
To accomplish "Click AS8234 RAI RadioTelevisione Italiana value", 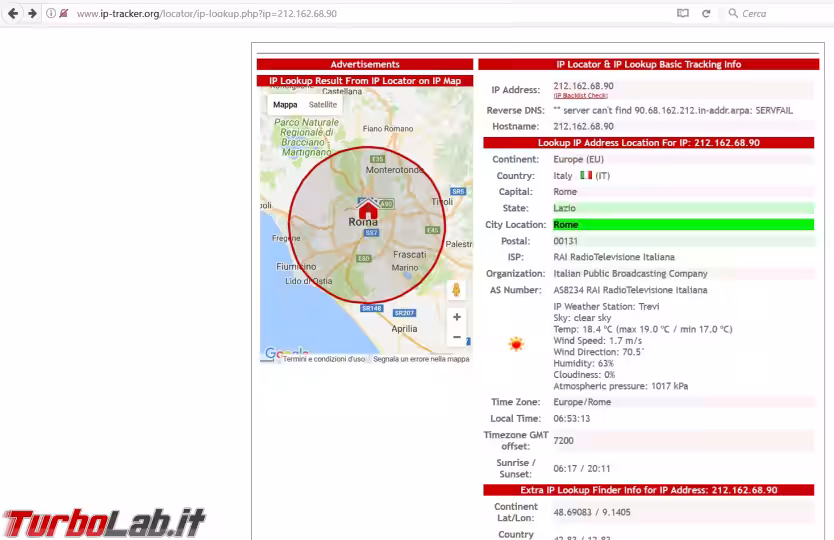I will coord(630,290).
